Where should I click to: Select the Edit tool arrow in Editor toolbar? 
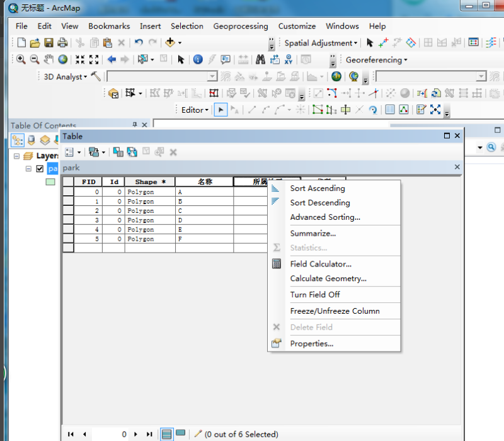point(221,110)
